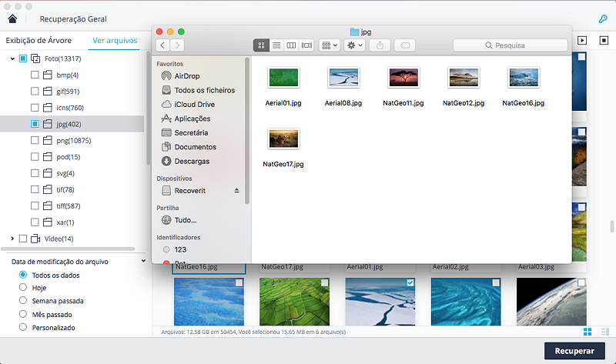Select the Mês passado radio option
The image size is (616, 364).
(x=23, y=314)
